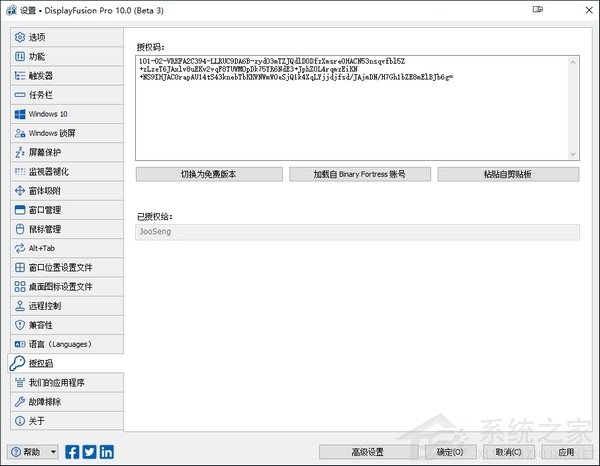
Task: Open Twitter page icon
Action: pos(89,452)
